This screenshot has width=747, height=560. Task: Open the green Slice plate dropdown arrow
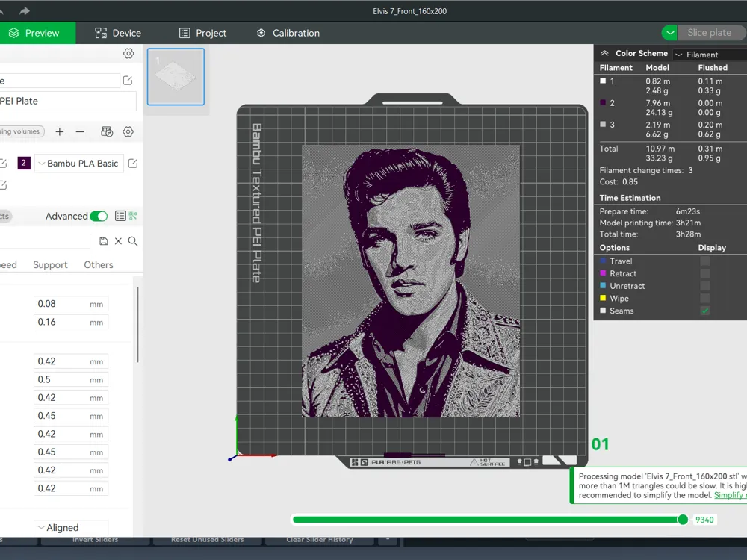669,33
